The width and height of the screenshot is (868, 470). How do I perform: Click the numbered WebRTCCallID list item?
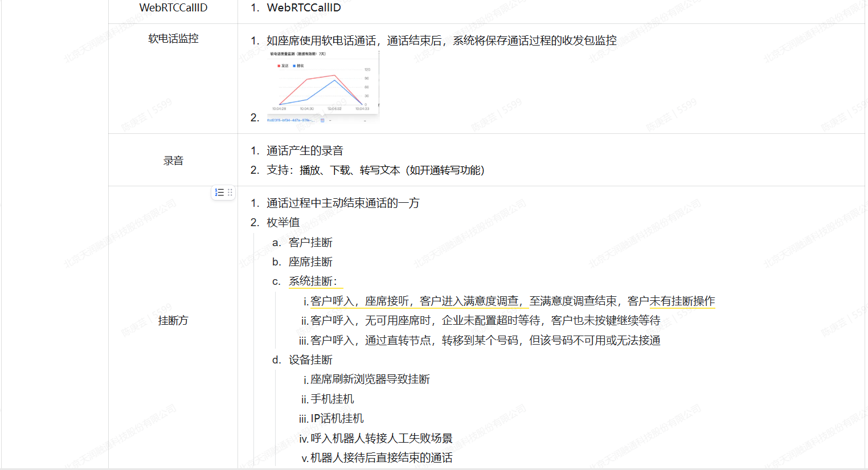pyautogui.click(x=304, y=8)
